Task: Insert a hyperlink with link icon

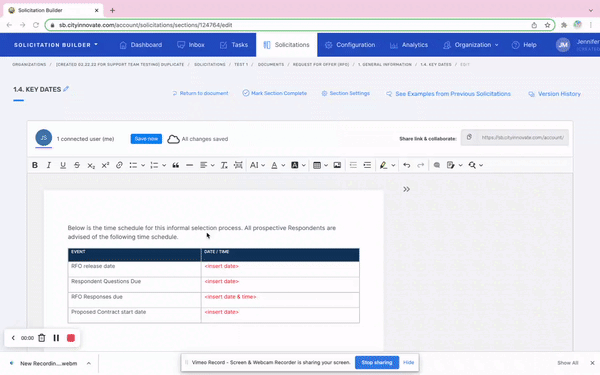Action: point(119,165)
